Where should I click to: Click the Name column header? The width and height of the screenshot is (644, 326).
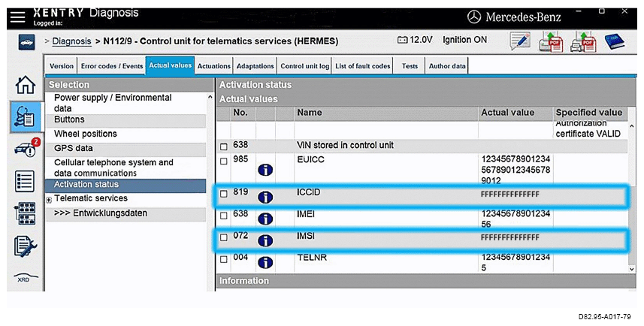(386, 113)
